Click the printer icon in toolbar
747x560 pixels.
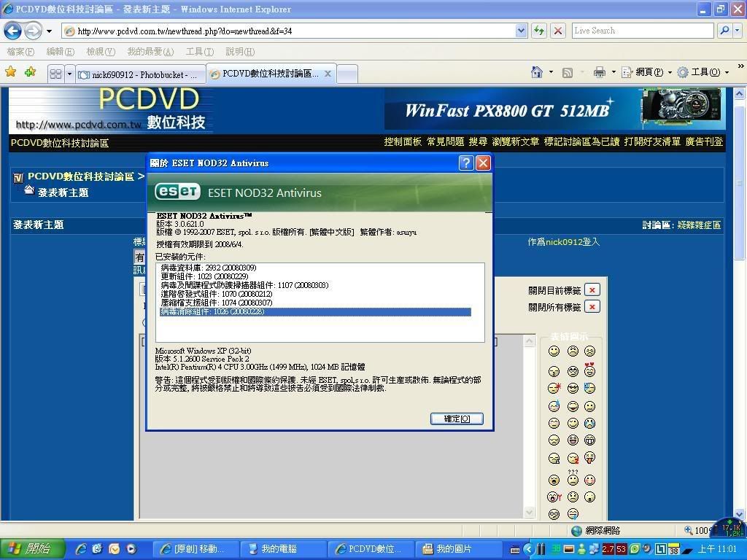point(600,72)
